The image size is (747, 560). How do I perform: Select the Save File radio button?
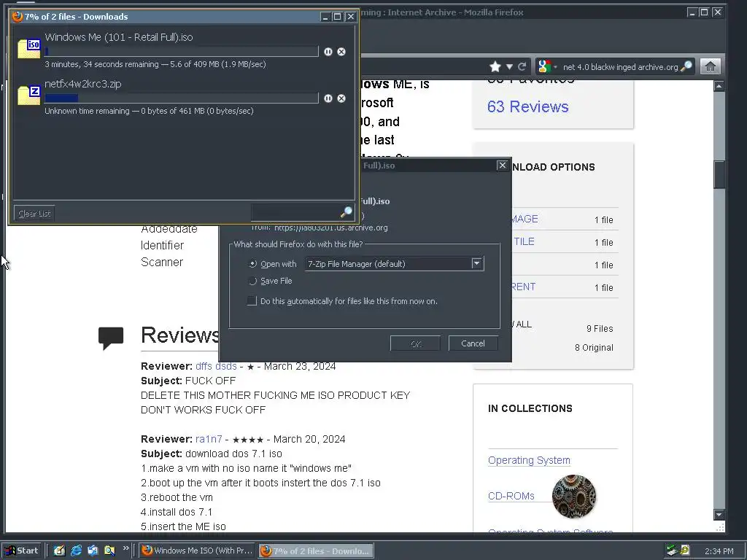(x=252, y=281)
